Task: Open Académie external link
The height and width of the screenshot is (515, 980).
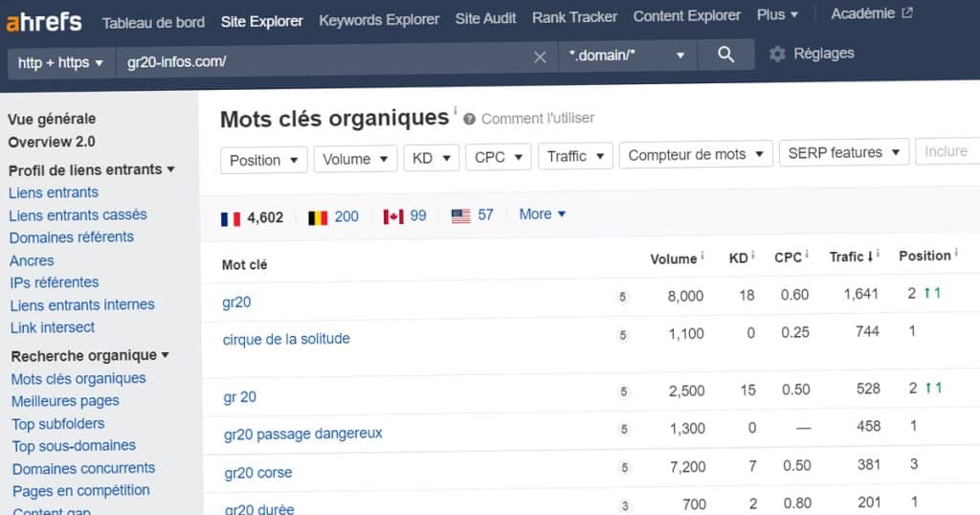Action: 871,13
